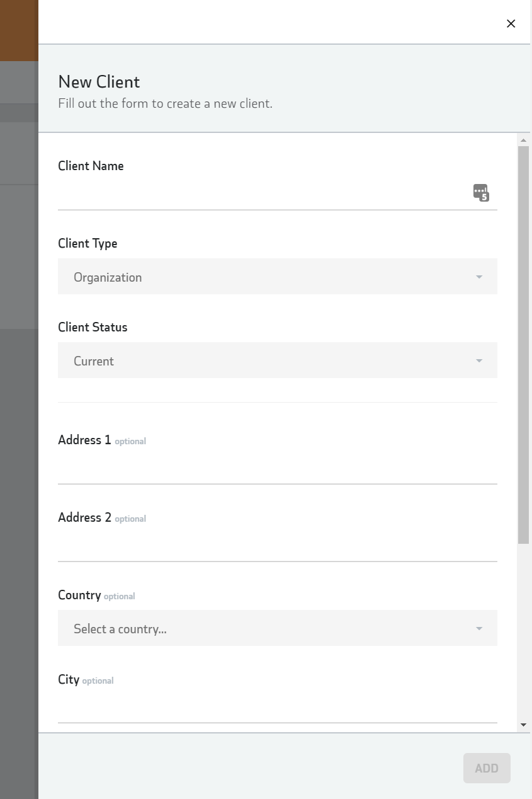Click the form's vertical scrollbar thumb
Screen dimensions: 532x799
(x=523, y=344)
